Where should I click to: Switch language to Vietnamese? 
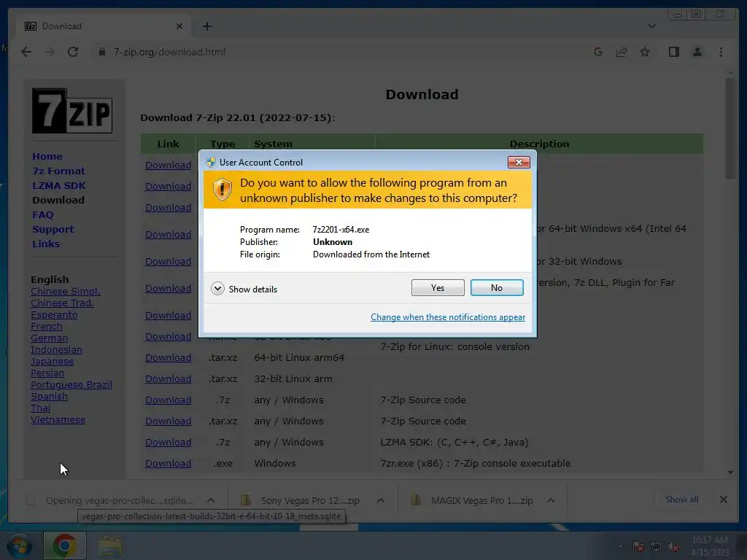tap(58, 419)
